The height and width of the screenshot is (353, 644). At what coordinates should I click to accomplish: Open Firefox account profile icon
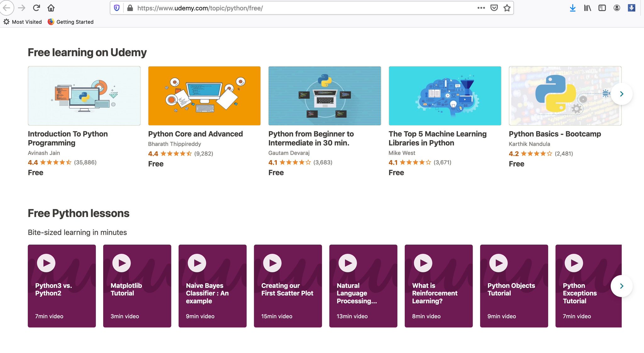click(617, 8)
